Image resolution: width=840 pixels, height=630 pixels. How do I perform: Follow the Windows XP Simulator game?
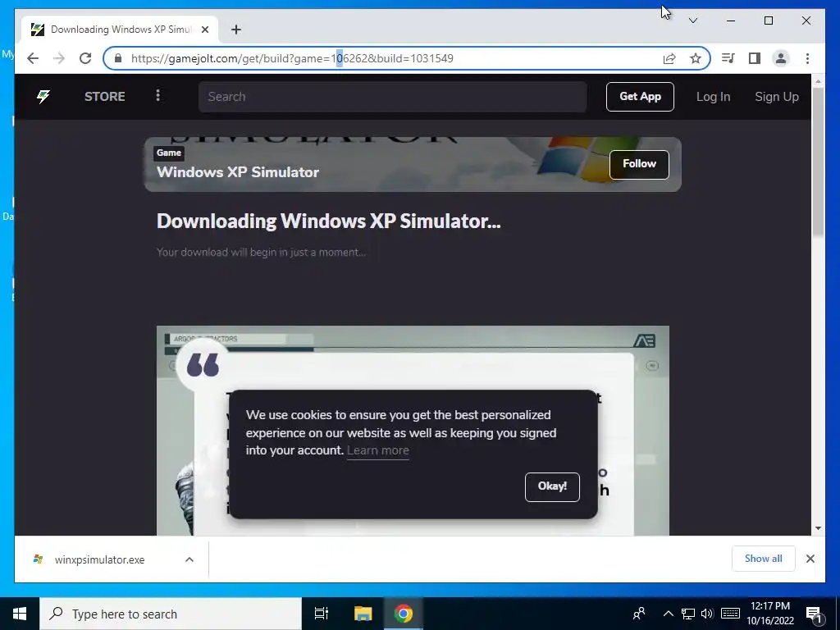(x=639, y=164)
